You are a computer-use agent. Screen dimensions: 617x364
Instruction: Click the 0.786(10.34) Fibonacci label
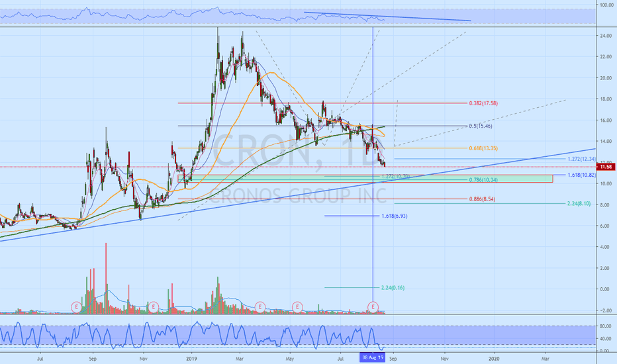483,180
